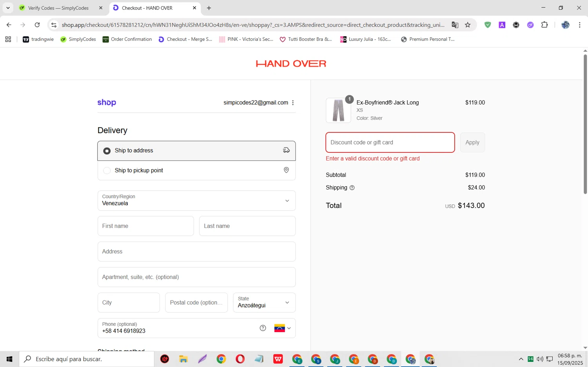Open the WPS Office taskbar icon

pyautogui.click(x=278, y=359)
